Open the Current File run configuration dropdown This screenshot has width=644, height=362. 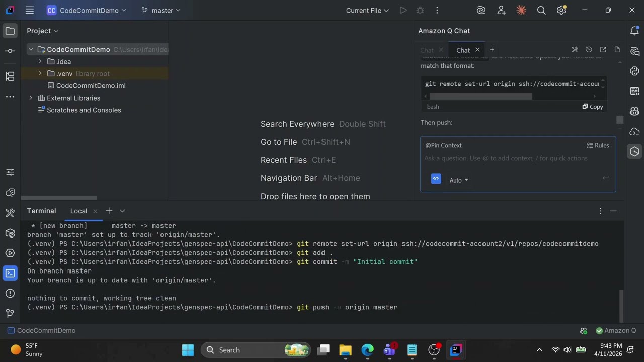pyautogui.click(x=367, y=10)
